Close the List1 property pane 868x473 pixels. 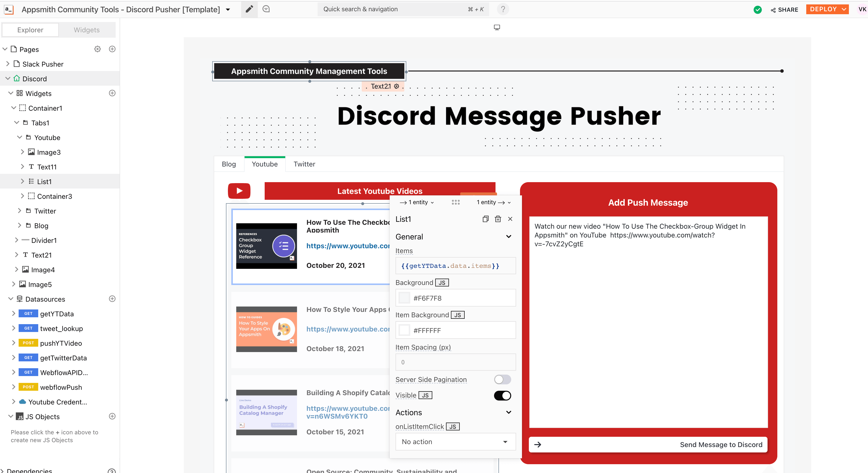pyautogui.click(x=510, y=219)
